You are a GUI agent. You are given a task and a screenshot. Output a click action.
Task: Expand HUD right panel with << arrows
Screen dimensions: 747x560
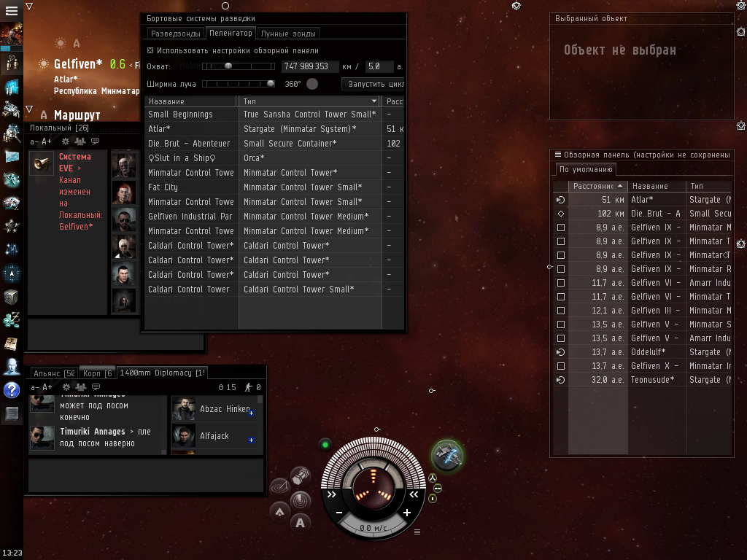coord(414,494)
